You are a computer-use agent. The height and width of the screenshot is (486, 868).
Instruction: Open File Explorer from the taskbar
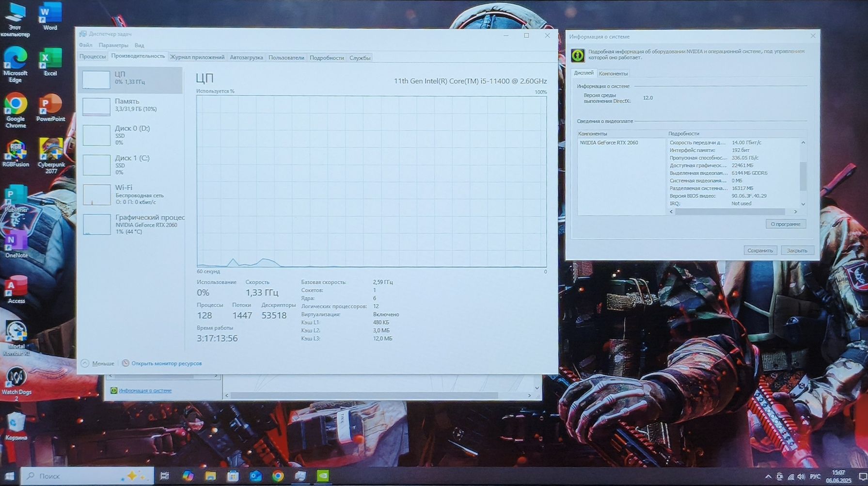coord(210,476)
